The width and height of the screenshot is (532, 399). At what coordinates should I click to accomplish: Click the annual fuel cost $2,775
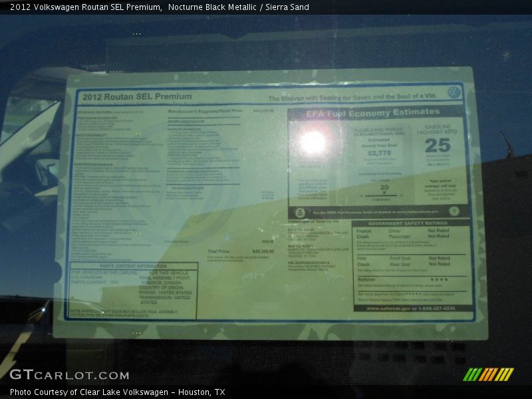[379, 153]
